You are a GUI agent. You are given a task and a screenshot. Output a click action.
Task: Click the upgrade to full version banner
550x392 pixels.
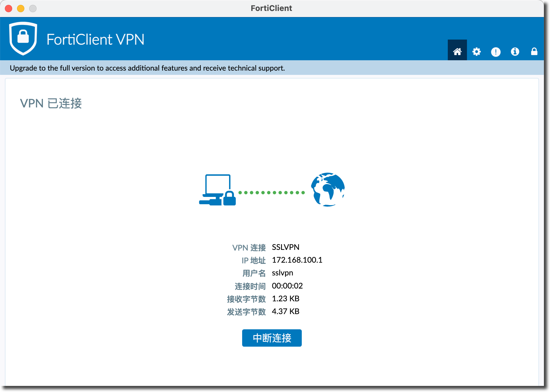pyautogui.click(x=272, y=68)
